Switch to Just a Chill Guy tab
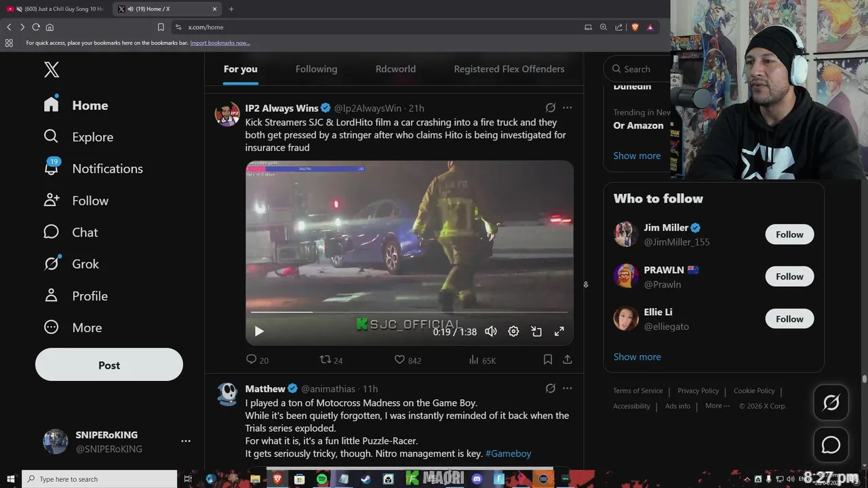 [56, 9]
